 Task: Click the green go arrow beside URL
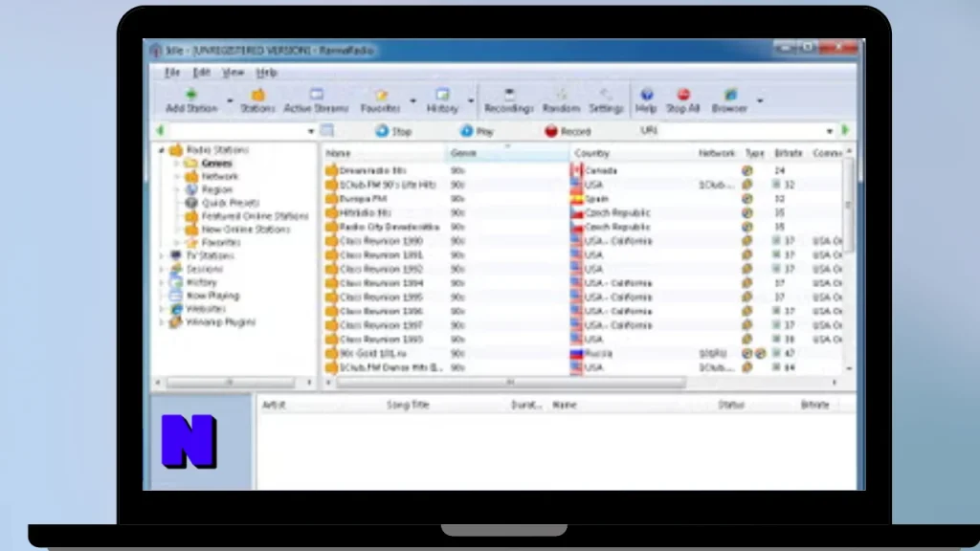click(846, 130)
